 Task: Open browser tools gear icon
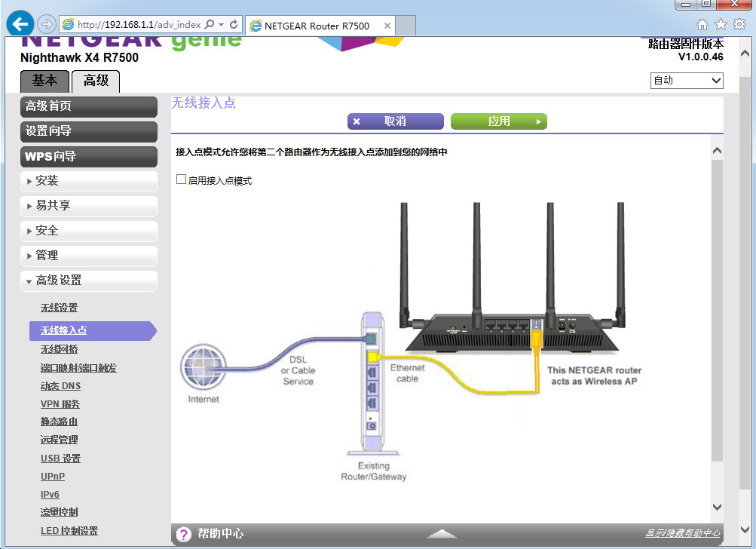[x=739, y=25]
